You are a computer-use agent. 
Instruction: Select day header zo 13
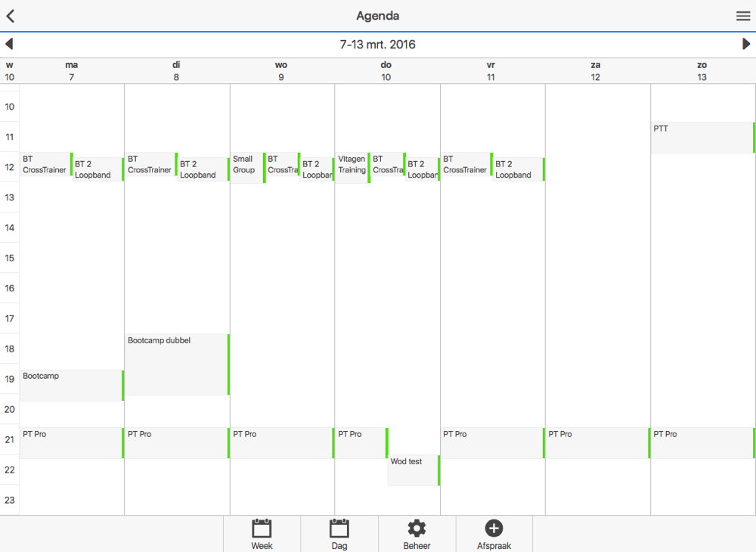[702, 71]
